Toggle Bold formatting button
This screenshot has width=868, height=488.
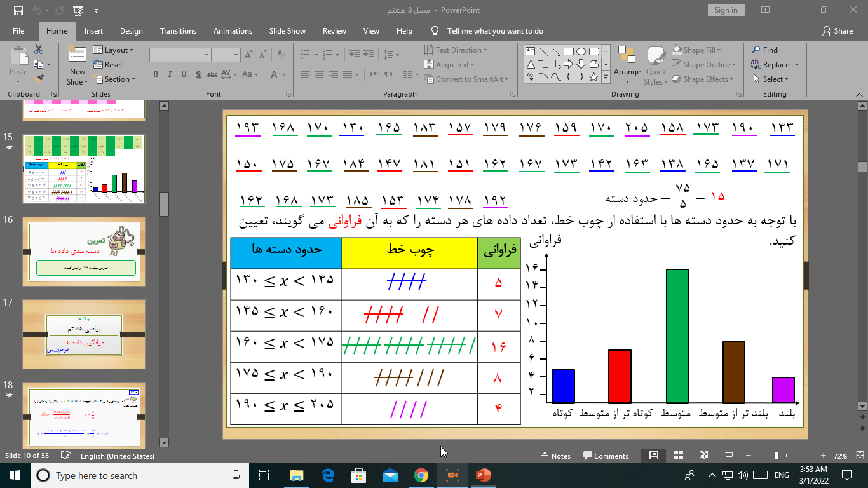pyautogui.click(x=156, y=74)
